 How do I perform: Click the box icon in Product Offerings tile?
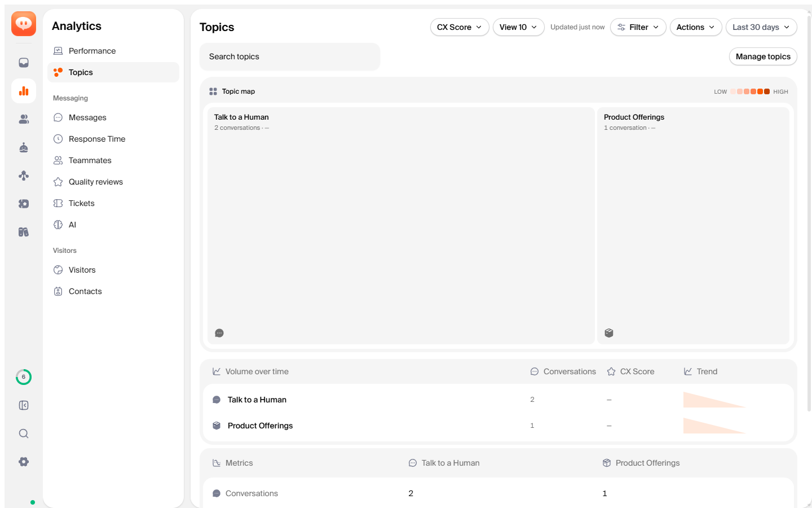point(609,333)
